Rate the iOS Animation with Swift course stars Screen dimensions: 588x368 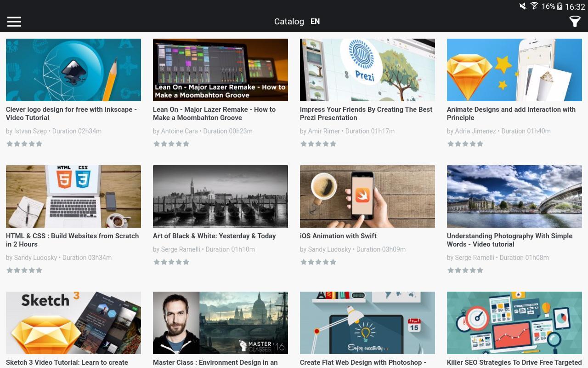[x=318, y=262]
